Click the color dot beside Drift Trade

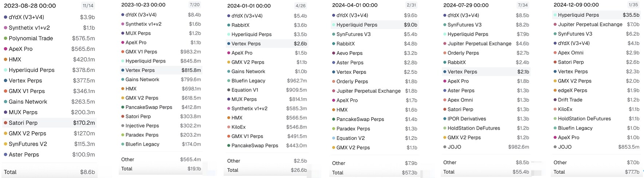tap(555, 100)
